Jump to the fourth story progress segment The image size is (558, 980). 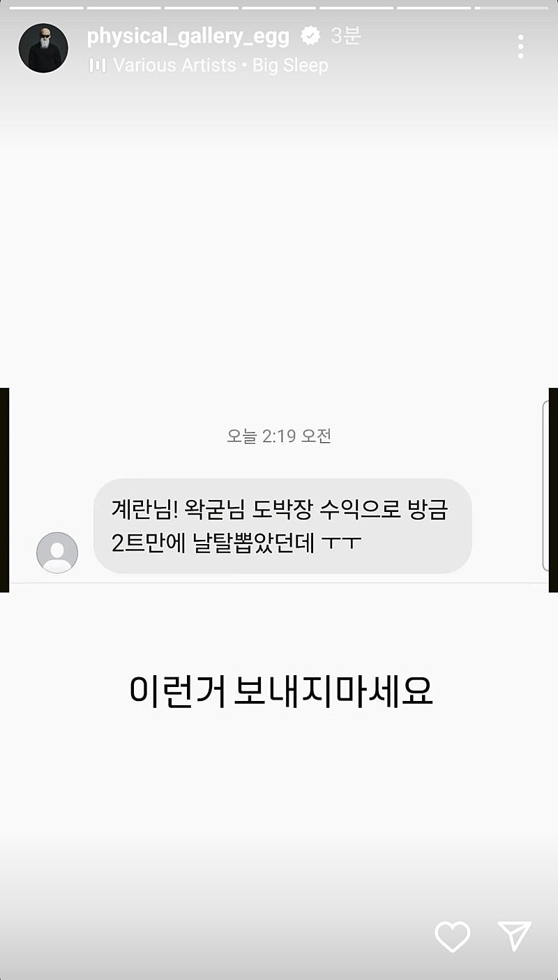coord(279,8)
